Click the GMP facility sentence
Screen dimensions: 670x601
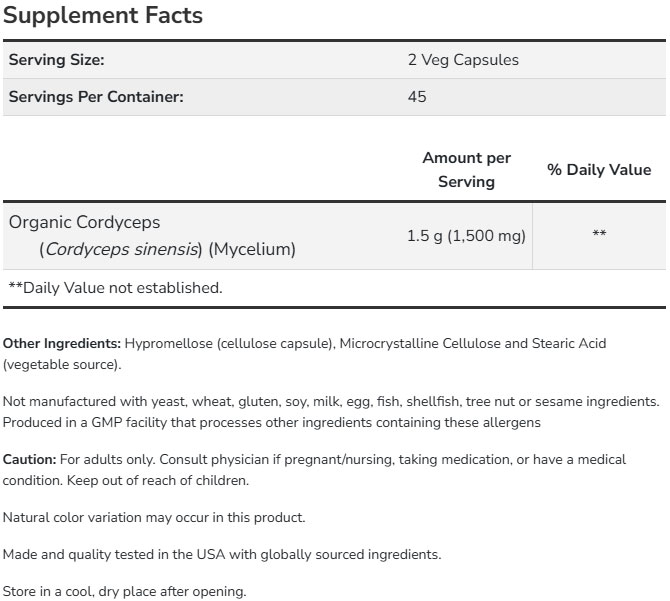click(272, 422)
